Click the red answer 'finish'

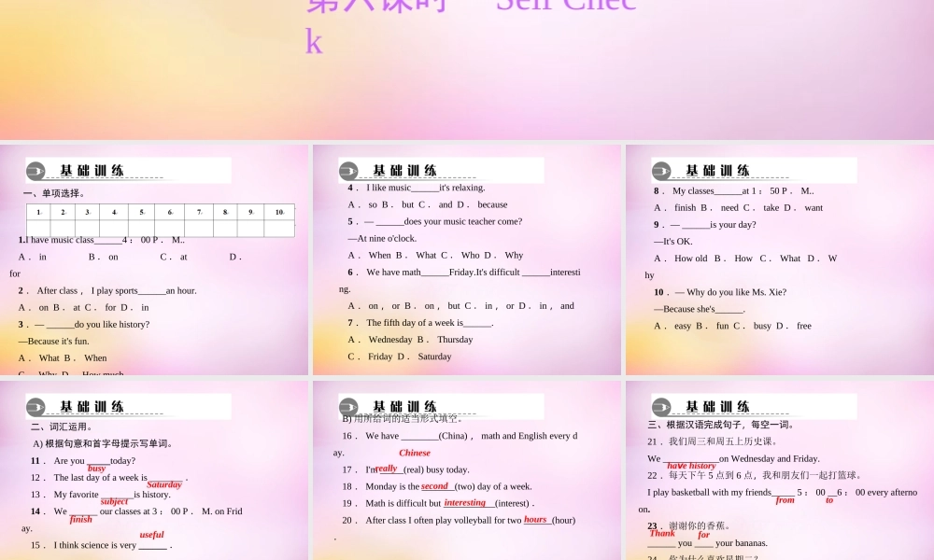[x=81, y=519]
